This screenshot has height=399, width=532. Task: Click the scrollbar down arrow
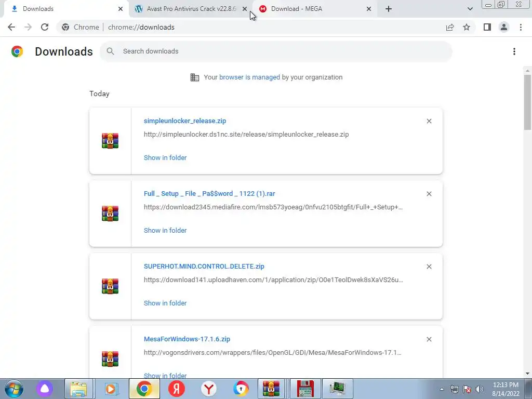coord(527,374)
